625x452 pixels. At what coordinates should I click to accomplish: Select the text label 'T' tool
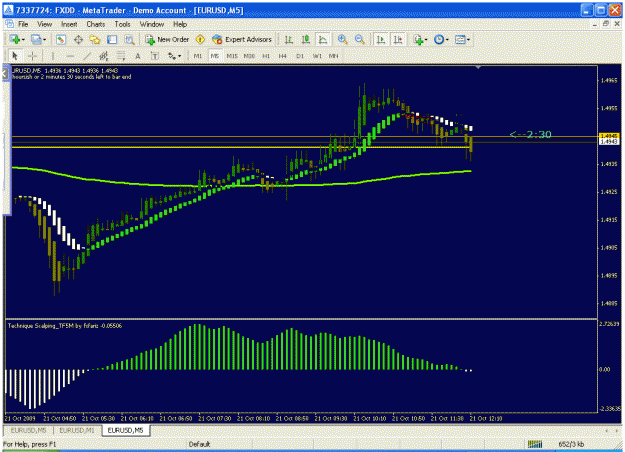(155, 56)
